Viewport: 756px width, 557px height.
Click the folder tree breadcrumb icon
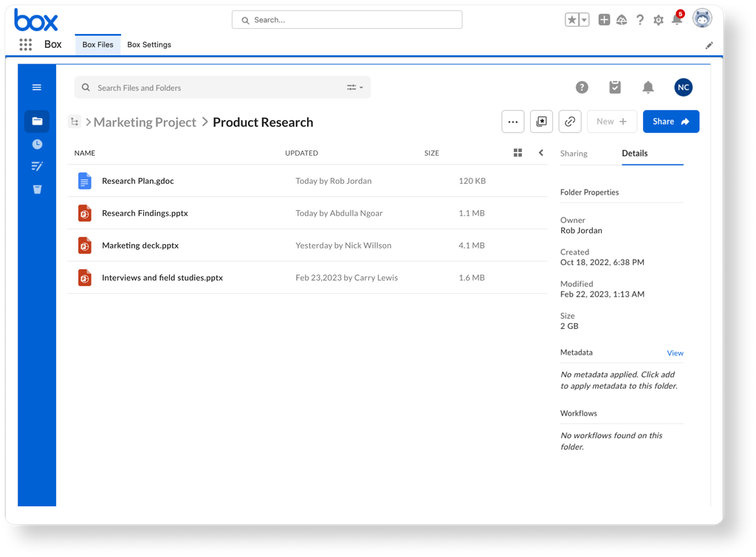point(75,122)
